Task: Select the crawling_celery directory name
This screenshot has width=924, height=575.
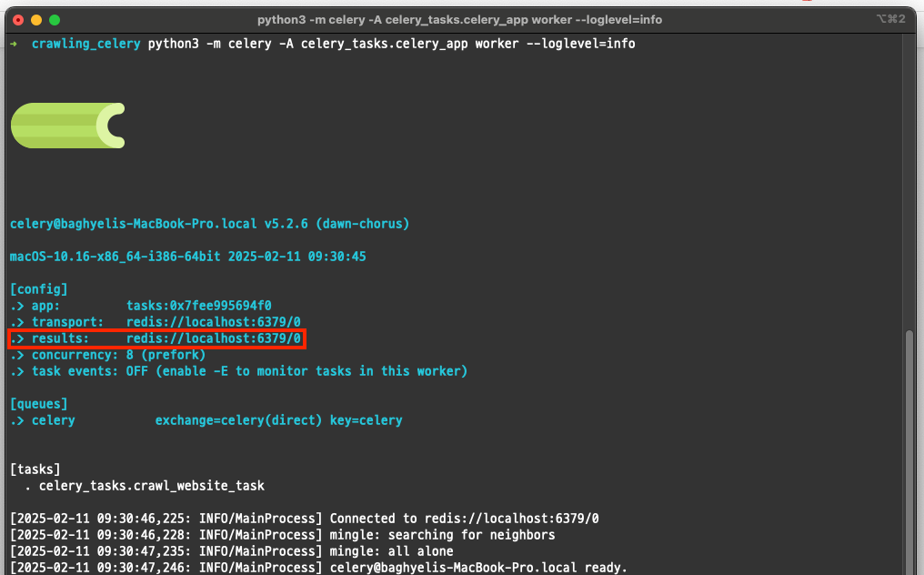Action: pyautogui.click(x=85, y=43)
